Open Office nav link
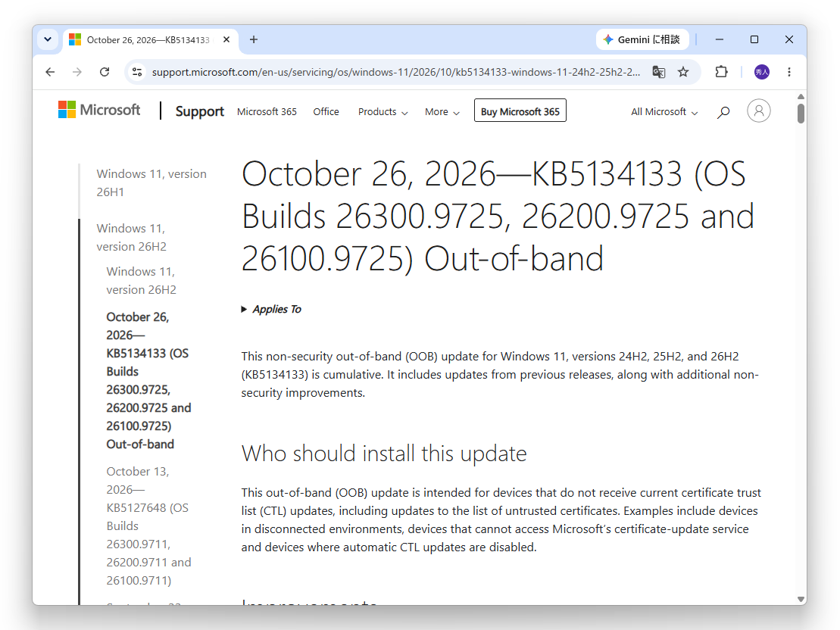The height and width of the screenshot is (630, 840). 326,111
